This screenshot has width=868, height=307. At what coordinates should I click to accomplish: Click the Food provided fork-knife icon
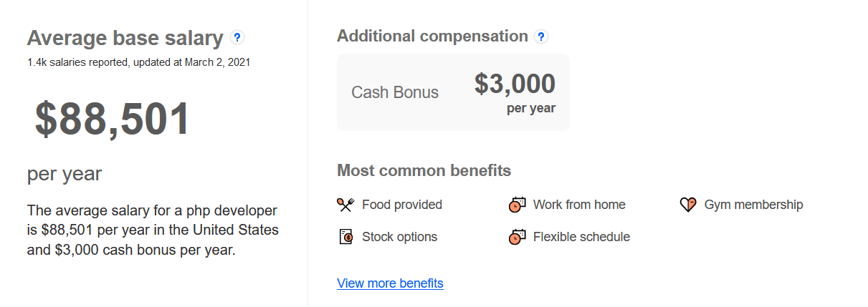[x=345, y=205]
